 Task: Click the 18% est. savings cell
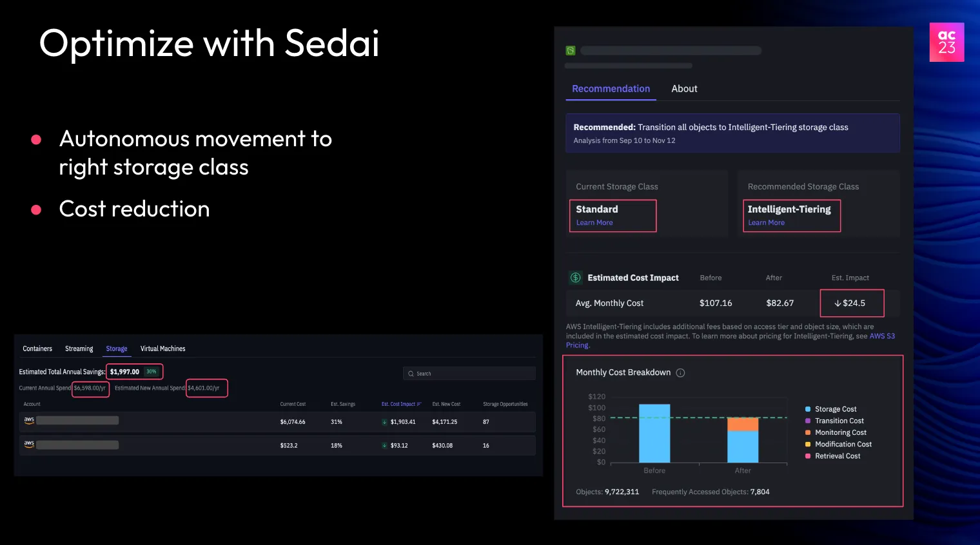(337, 445)
